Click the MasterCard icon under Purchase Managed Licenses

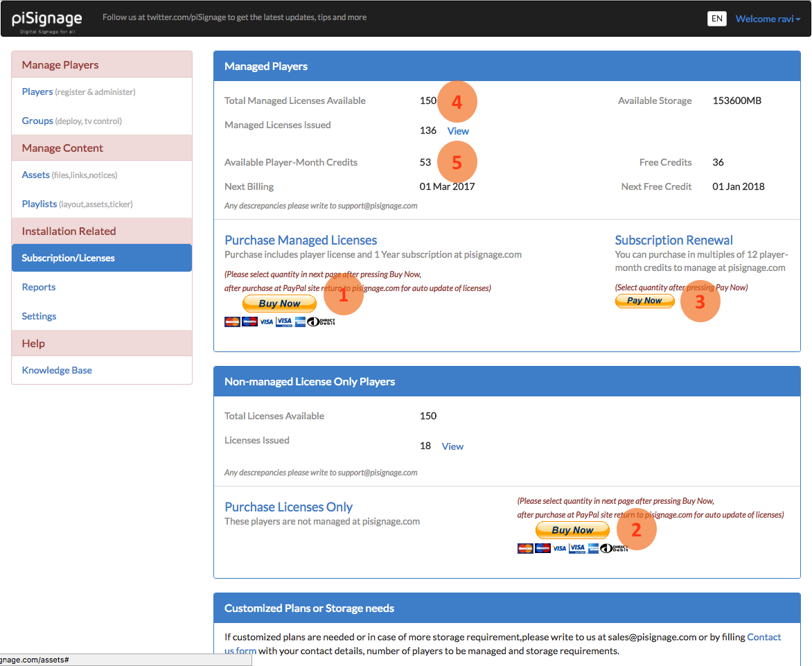click(232, 321)
